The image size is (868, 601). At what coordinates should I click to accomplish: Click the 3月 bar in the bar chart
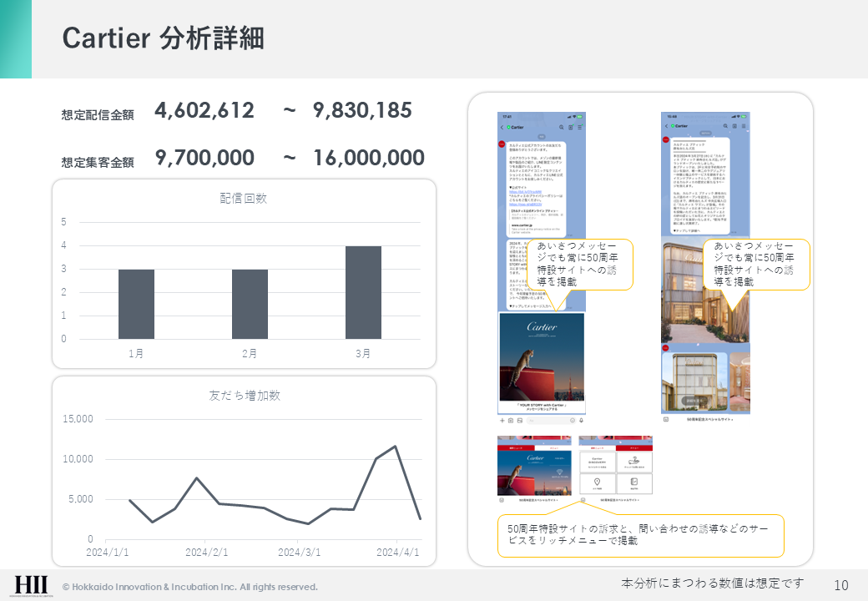point(363,292)
